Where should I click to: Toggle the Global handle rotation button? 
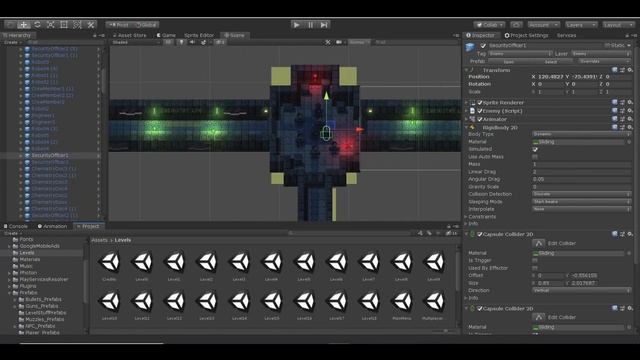(x=146, y=25)
